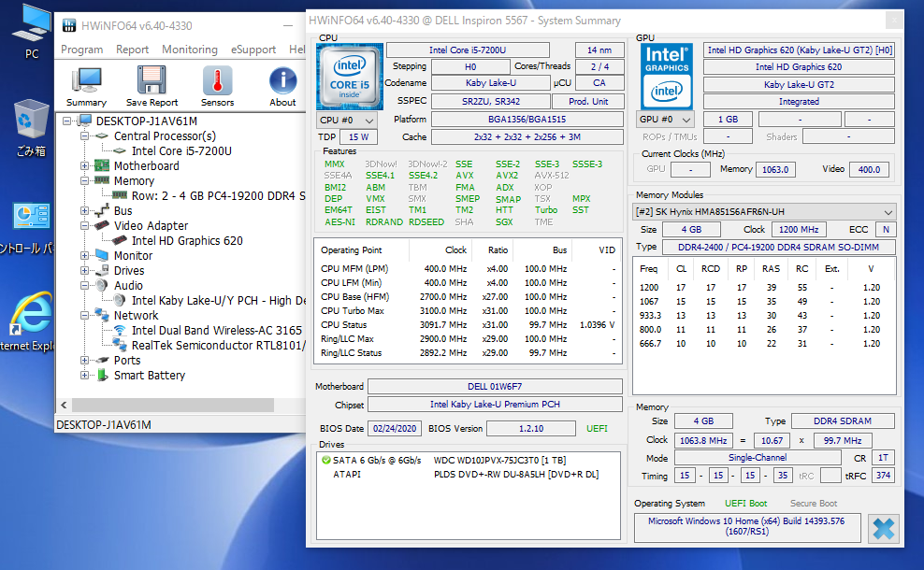Expand the Motherboard tree node
The height and width of the screenshot is (570, 924).
click(84, 166)
